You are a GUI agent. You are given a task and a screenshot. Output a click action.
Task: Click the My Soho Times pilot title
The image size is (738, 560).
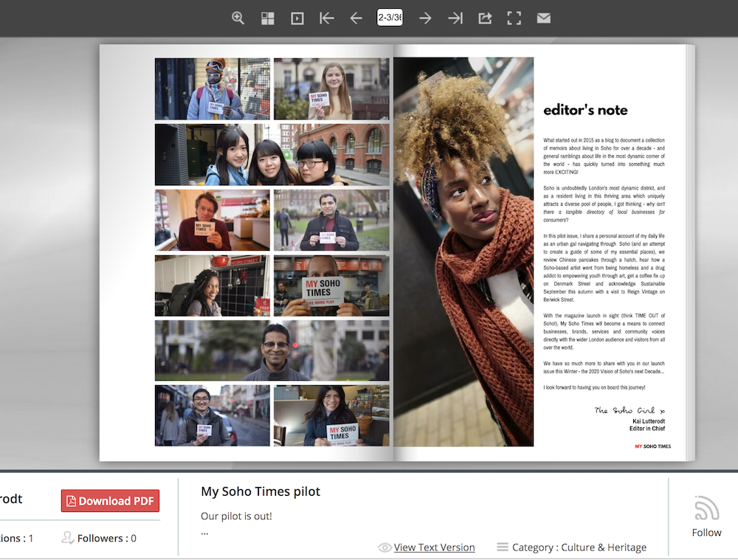[x=261, y=491]
